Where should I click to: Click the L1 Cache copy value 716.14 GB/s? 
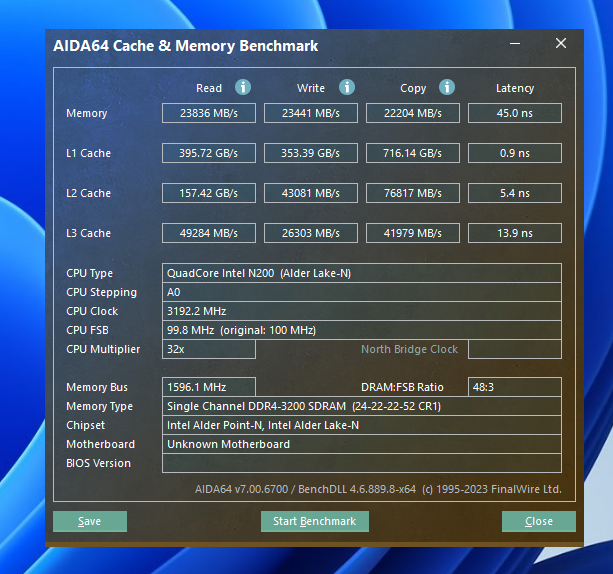tap(413, 153)
